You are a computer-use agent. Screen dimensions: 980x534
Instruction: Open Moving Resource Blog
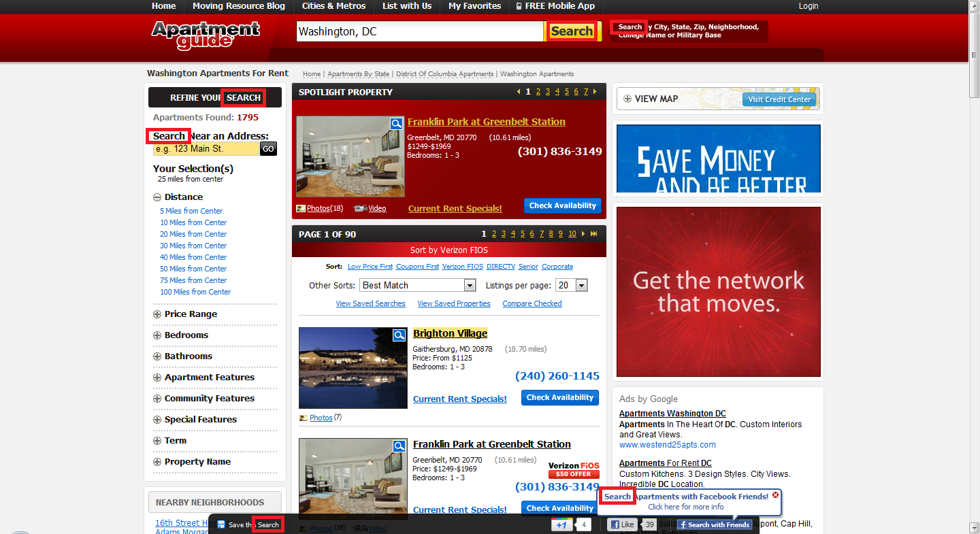pos(239,6)
